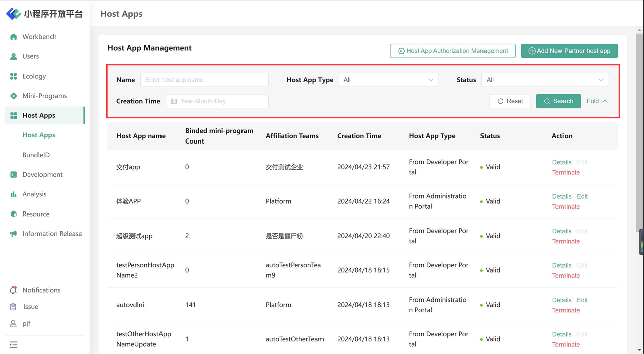644x354 pixels.
Task: View Details for autovdlni
Action: 561,300
